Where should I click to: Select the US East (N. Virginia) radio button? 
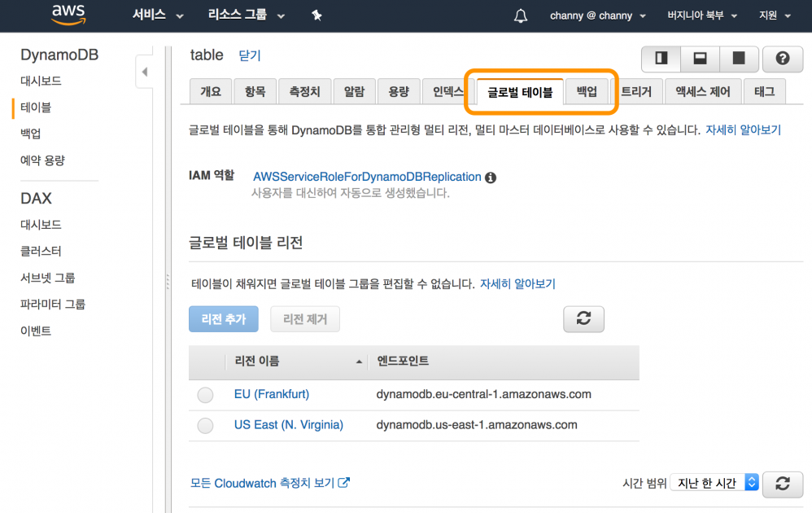point(205,425)
